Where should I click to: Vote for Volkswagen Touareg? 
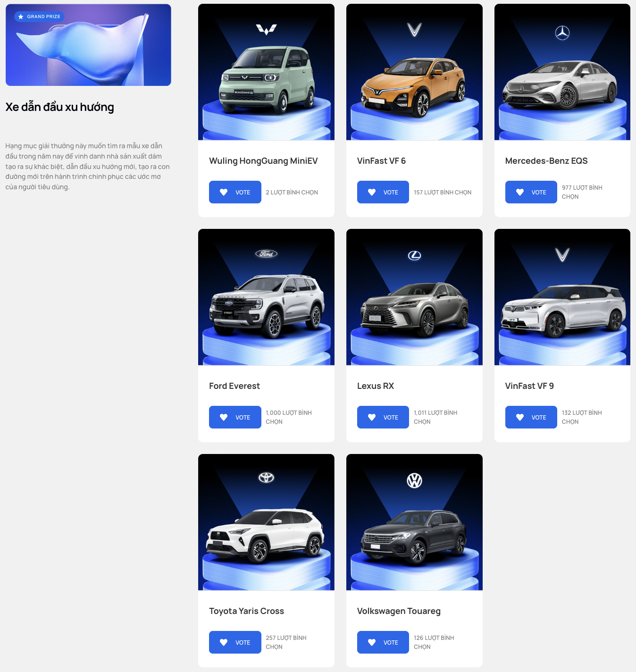[x=383, y=642]
